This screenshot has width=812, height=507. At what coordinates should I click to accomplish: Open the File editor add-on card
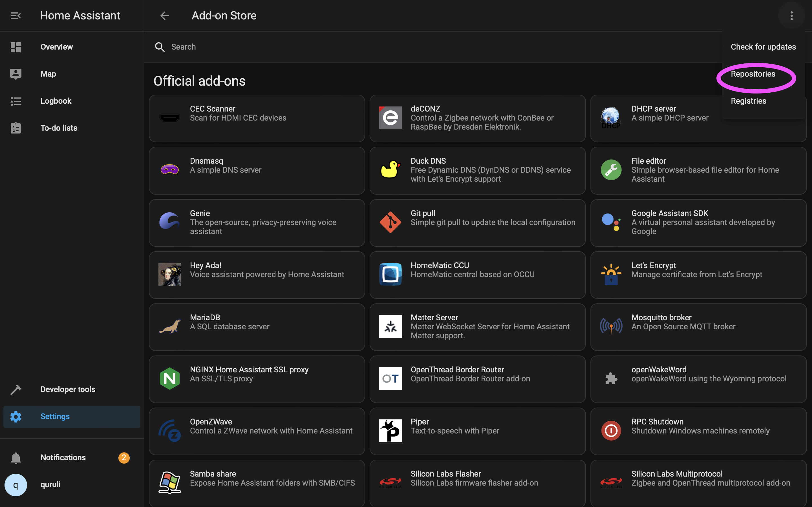click(x=698, y=170)
